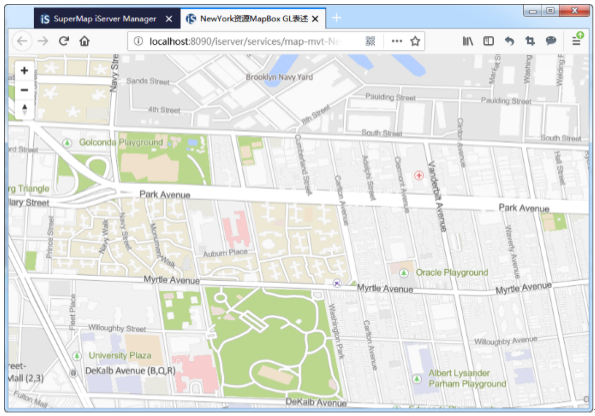Zoom out the map with minus button

pos(24,90)
